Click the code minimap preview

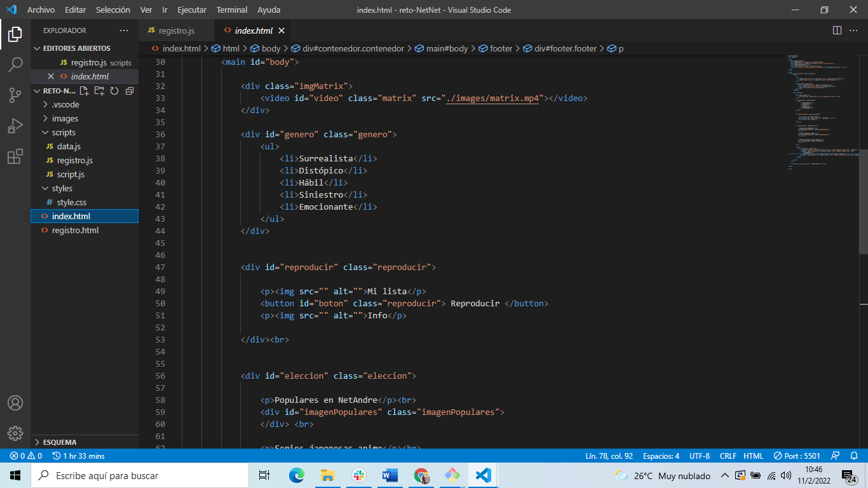[x=823, y=114]
